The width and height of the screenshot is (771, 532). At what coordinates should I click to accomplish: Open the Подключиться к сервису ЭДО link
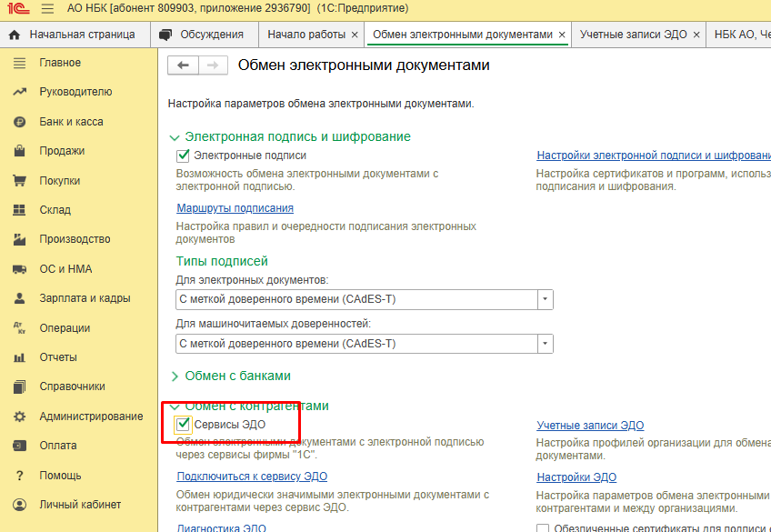(252, 477)
